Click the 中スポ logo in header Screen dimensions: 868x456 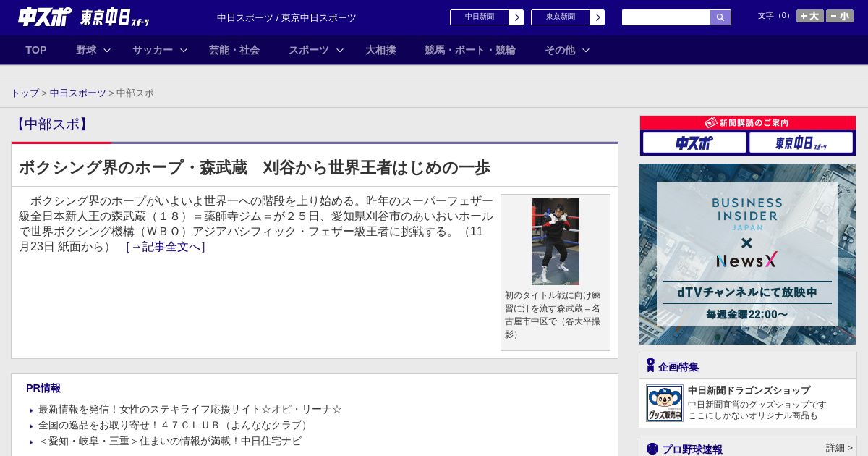44,17
